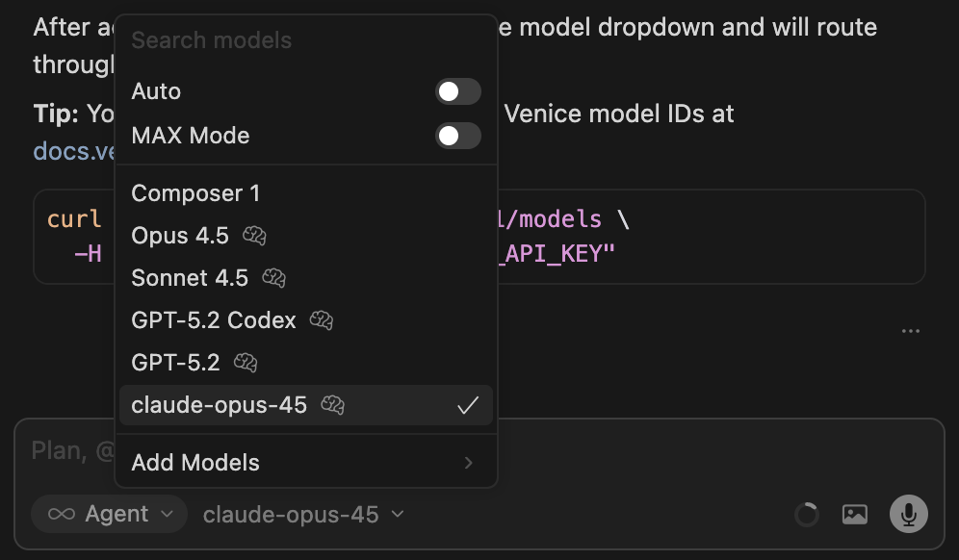
Task: Choose the GPT-5.2 Codex model
Action: [214, 319]
